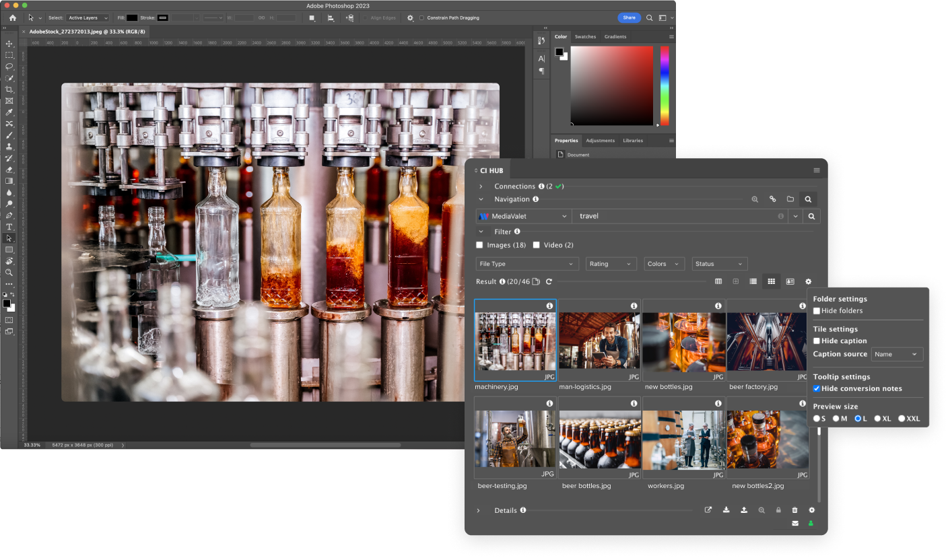Image resolution: width=950 pixels, height=560 pixels.
Task: Select the AdobeStock_272372013.jpeg document tab
Action: [88, 32]
